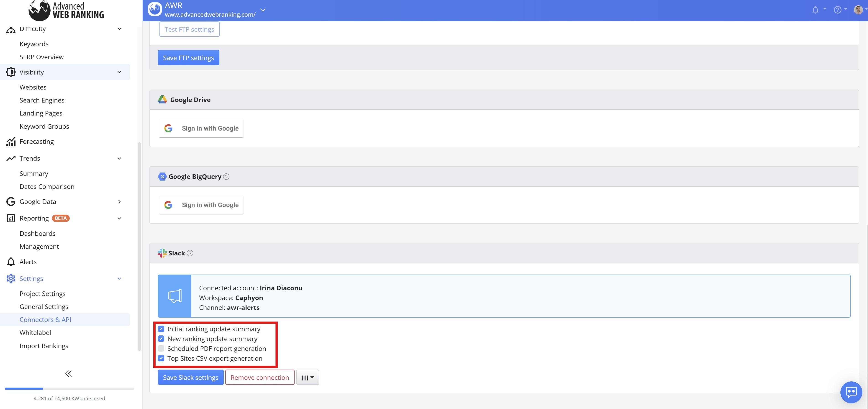This screenshot has width=868, height=409.
Task: Open Summary under Trends
Action: point(34,173)
